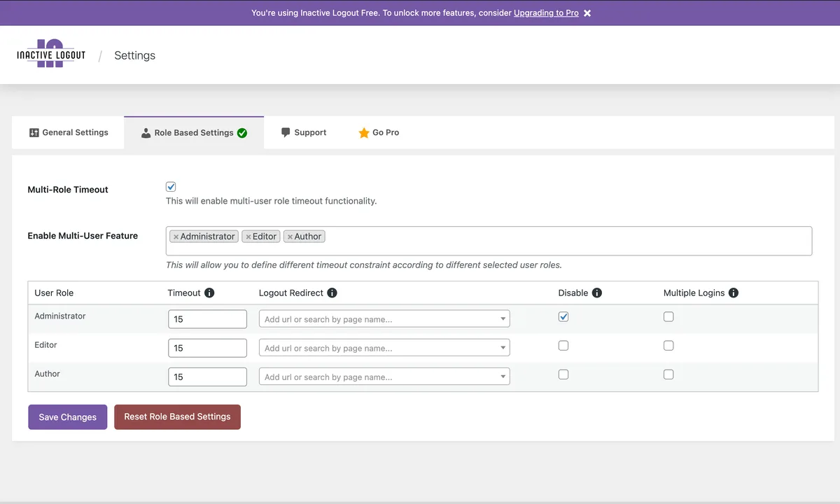This screenshot has height=504, width=840.
Task: Show the Multiple Logins info icon
Action: (x=733, y=293)
